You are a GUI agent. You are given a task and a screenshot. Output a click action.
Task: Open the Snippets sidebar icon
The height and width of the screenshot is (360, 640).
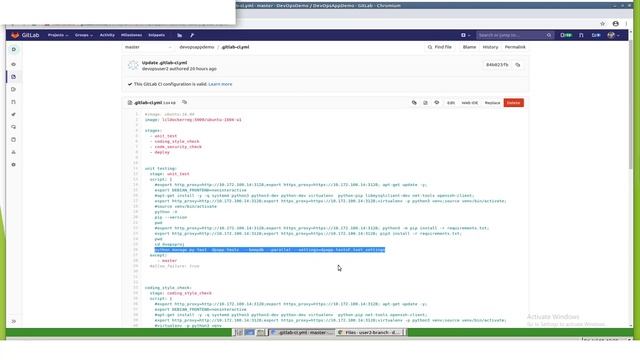pos(13,152)
